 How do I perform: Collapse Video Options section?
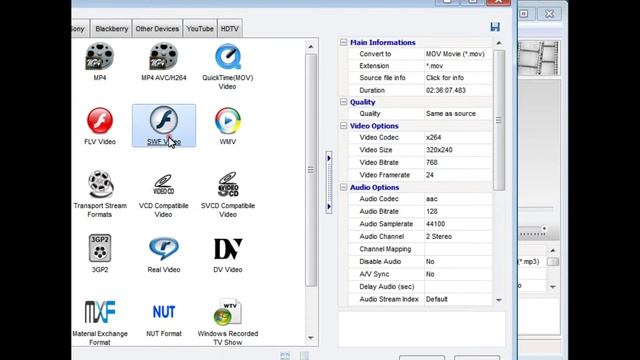pyautogui.click(x=344, y=126)
